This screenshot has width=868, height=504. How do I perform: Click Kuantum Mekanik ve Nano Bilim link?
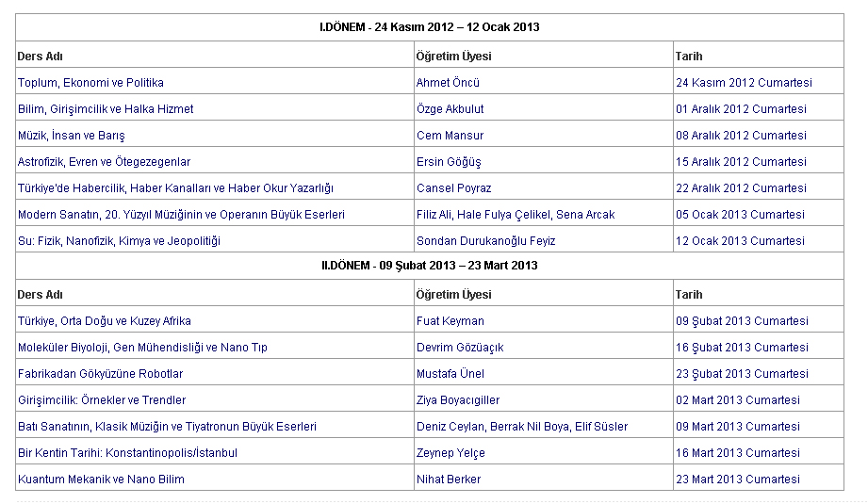[x=101, y=480]
